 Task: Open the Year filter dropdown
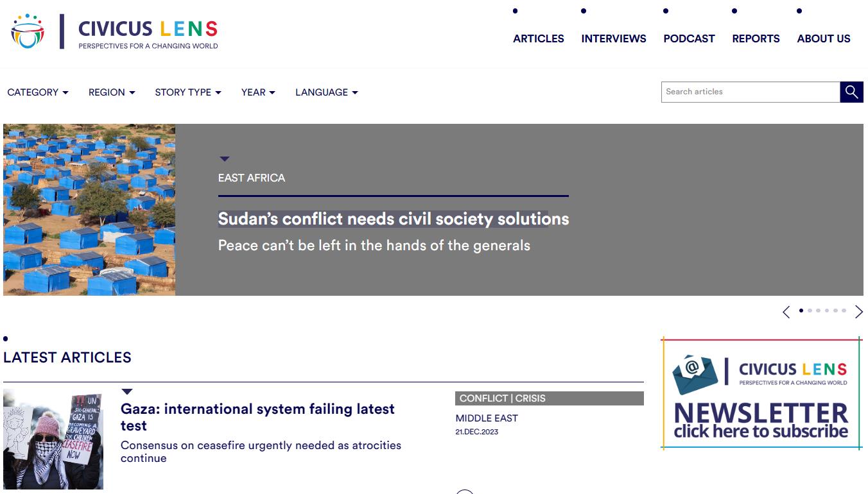[x=258, y=92]
